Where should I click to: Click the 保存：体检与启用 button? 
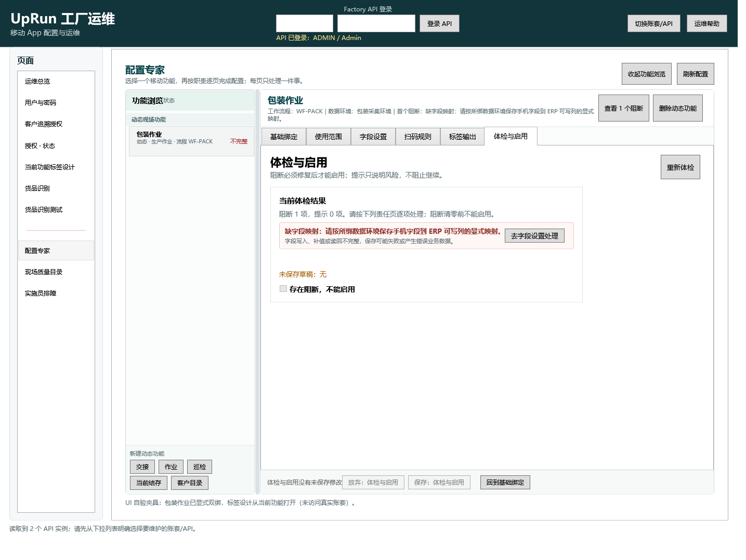pyautogui.click(x=439, y=483)
